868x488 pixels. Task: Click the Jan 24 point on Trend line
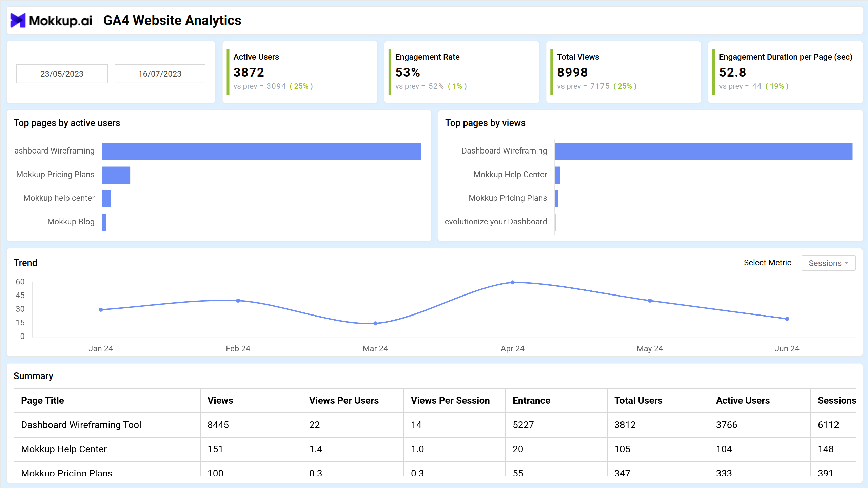pos(101,310)
